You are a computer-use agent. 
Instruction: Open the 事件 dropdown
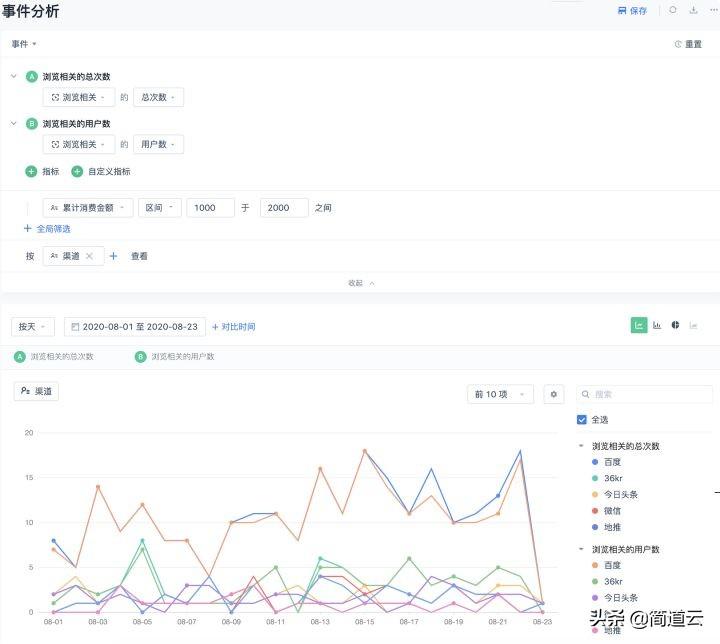click(24, 44)
